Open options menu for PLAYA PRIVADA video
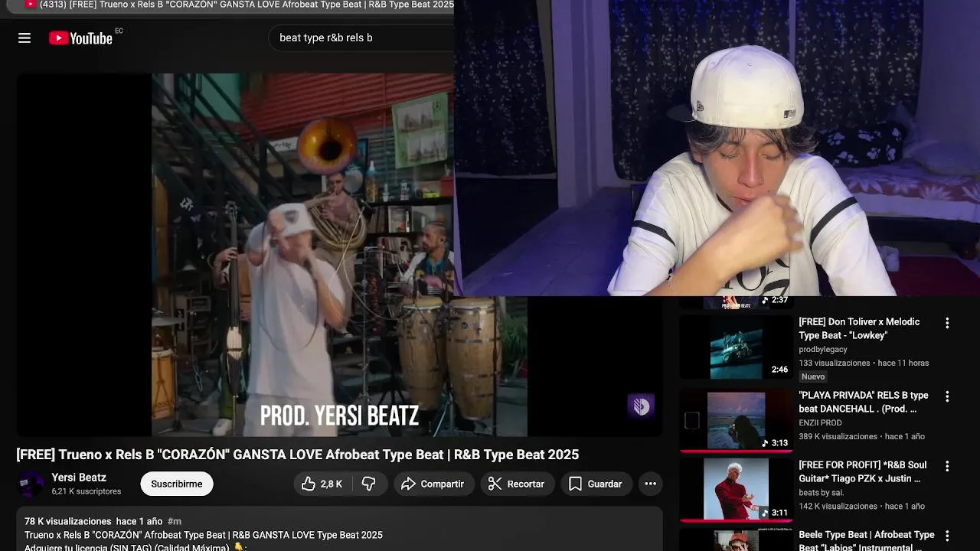 [x=947, y=396]
